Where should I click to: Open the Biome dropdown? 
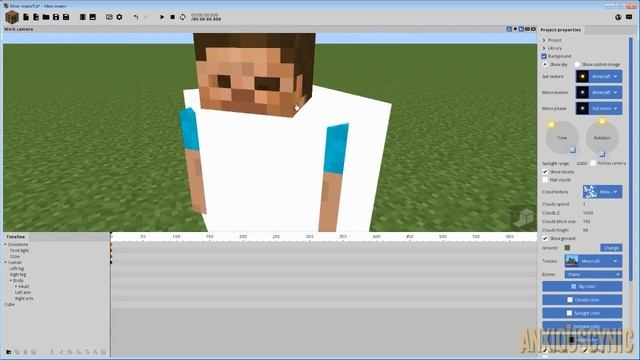(593, 274)
